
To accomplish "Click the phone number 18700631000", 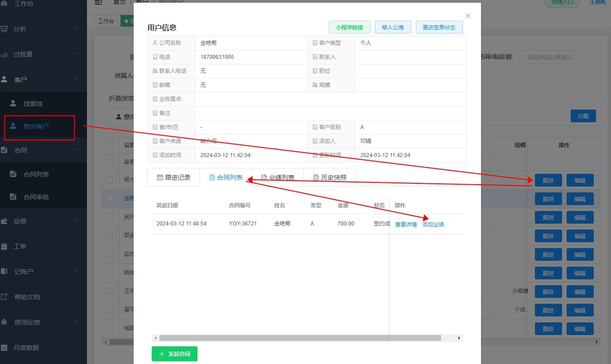I will [x=217, y=57].
